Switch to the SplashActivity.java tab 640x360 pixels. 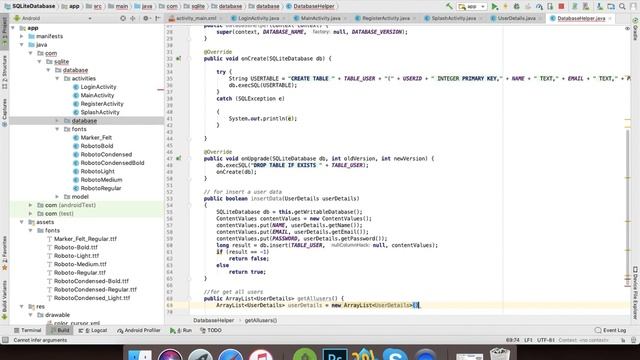(453, 18)
